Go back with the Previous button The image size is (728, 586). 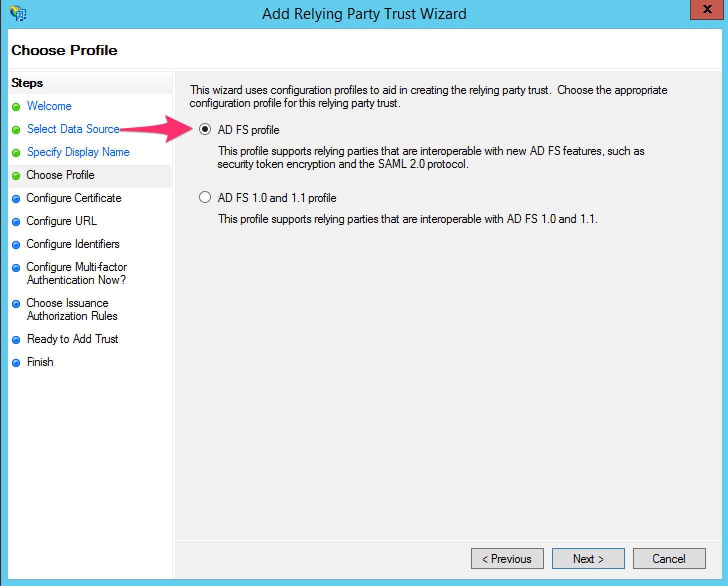[507, 558]
